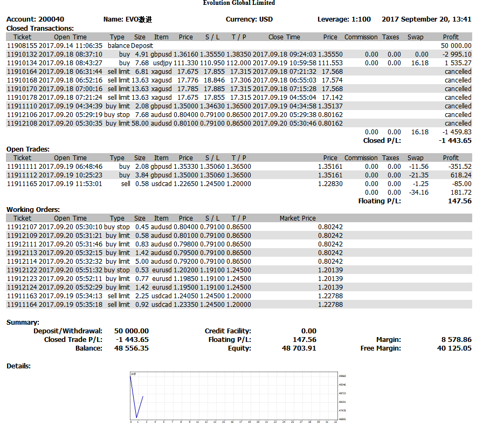
Task: Click the Margin value 8 578.86
Action: (x=457, y=340)
